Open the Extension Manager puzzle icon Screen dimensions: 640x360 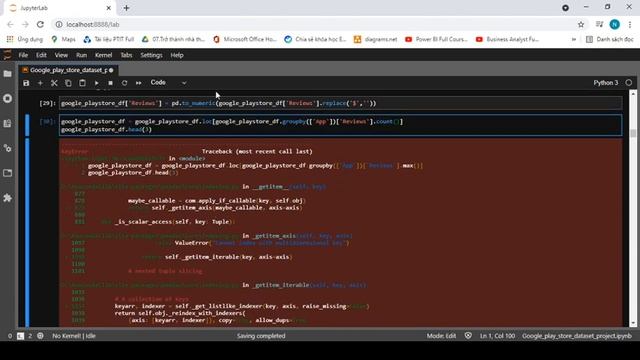7,198
